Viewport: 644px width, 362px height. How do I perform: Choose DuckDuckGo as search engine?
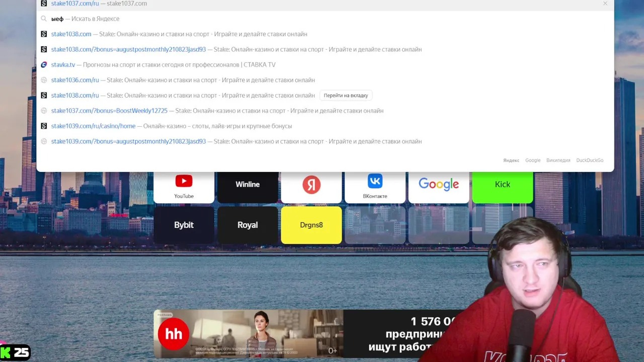point(590,160)
